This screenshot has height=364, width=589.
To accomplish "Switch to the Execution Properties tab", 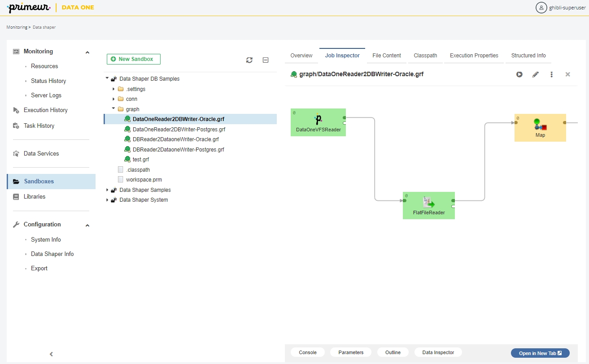I will tap(474, 56).
